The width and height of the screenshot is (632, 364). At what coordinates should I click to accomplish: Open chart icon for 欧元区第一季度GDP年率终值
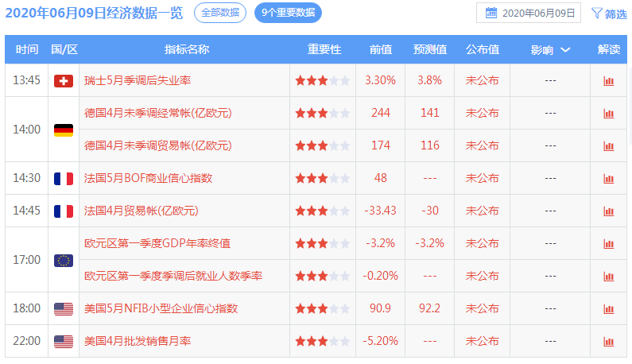[608, 244]
